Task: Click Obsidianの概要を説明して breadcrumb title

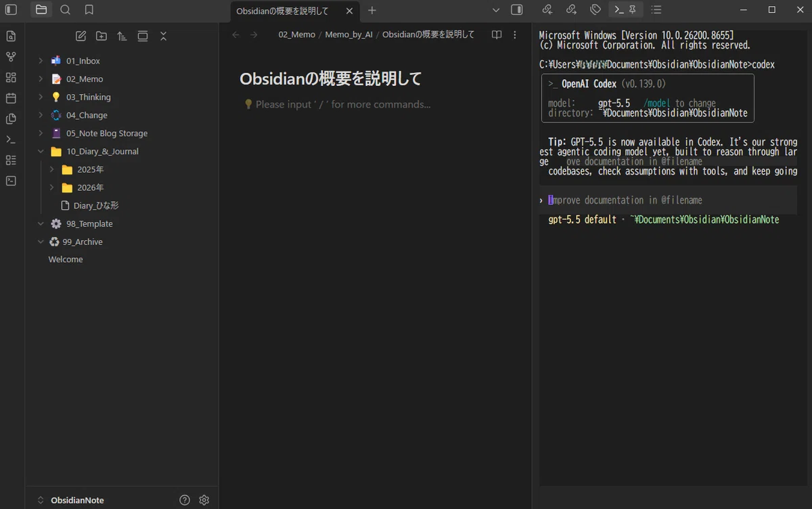Action: point(428,35)
